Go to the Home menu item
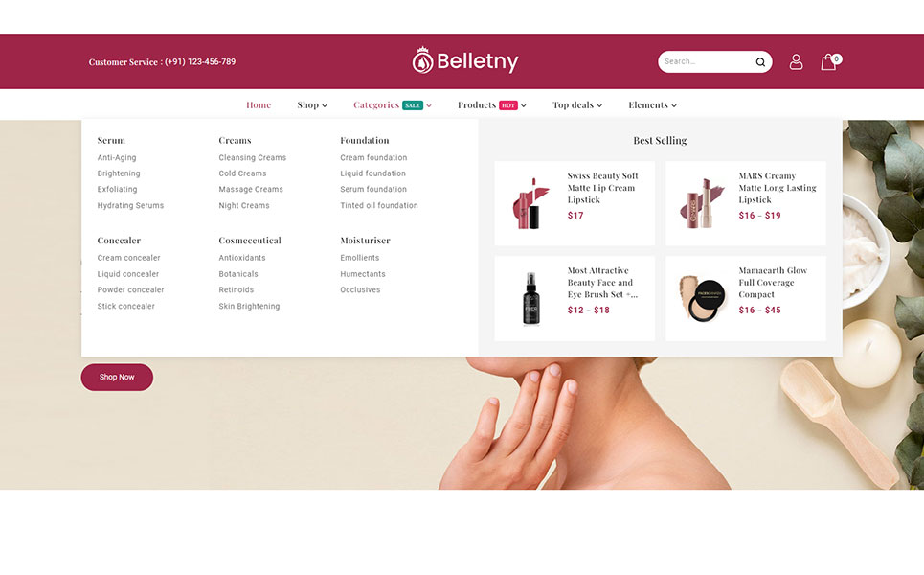Screen dimensions: 924x575 click(259, 105)
